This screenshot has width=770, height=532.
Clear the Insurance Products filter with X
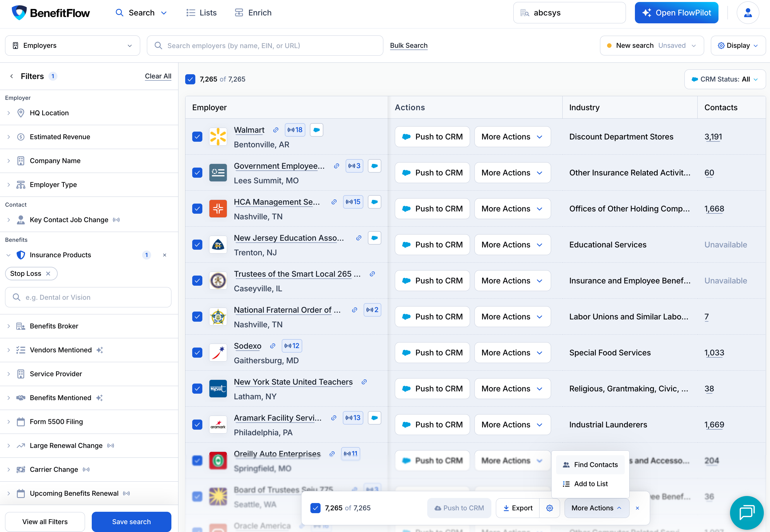coord(164,255)
